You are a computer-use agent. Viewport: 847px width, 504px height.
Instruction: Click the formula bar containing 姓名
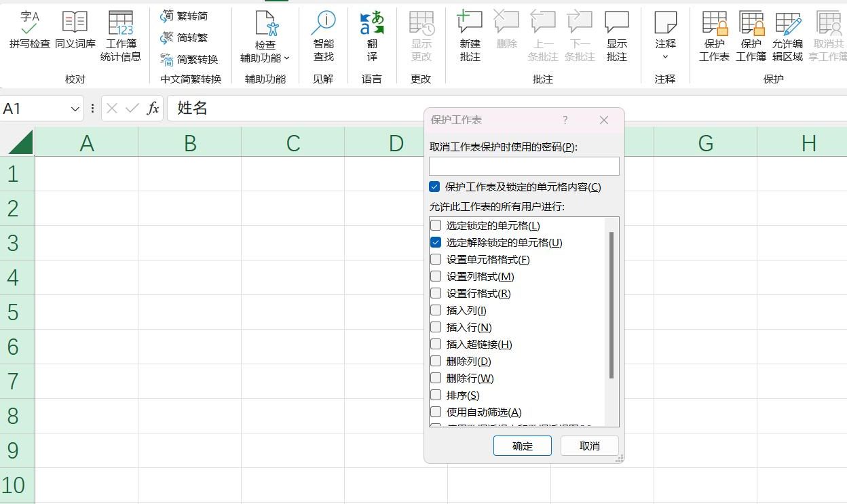tap(506, 109)
